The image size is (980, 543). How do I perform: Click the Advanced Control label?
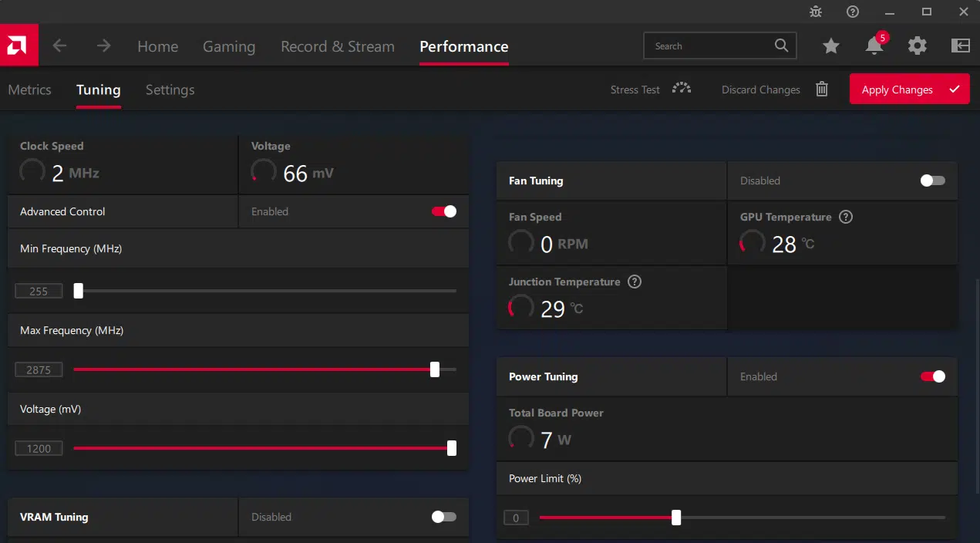(x=62, y=211)
